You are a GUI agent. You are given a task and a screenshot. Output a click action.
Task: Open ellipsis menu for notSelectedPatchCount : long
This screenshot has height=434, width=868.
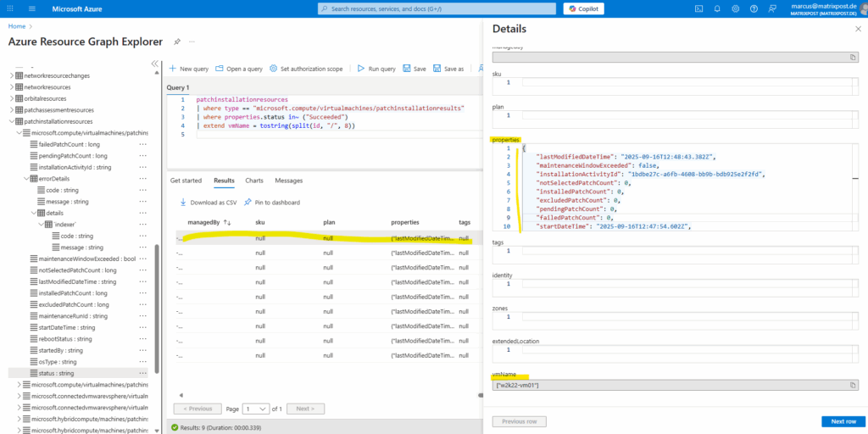(x=143, y=270)
